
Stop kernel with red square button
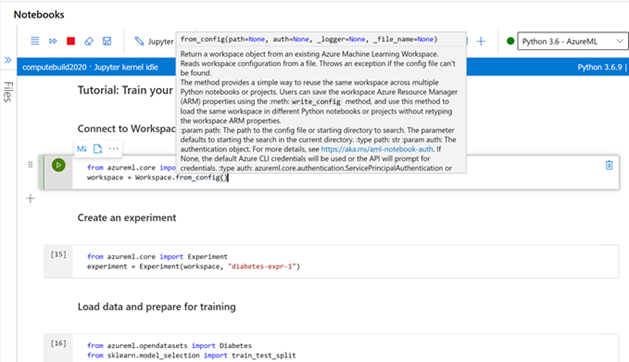click(x=71, y=41)
